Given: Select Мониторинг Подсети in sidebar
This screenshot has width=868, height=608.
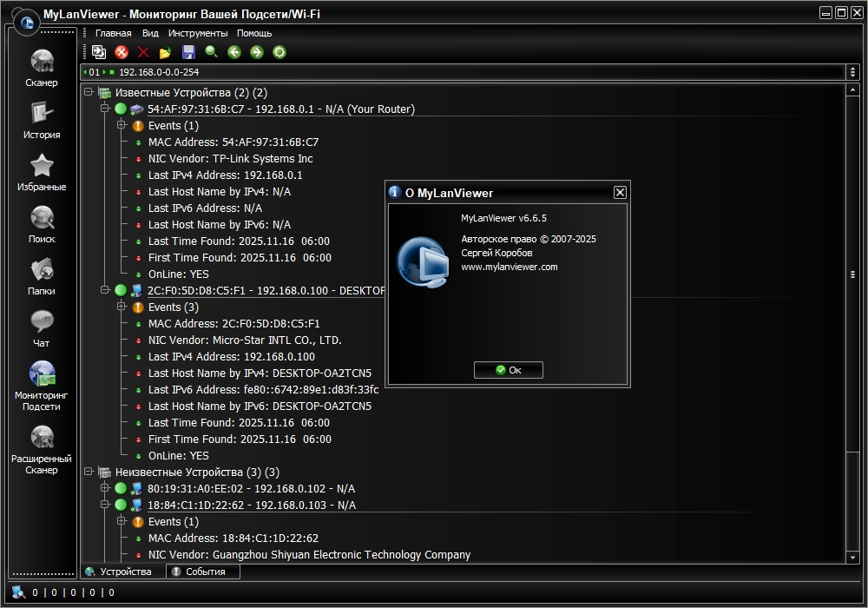Looking at the screenshot, I should [x=42, y=386].
